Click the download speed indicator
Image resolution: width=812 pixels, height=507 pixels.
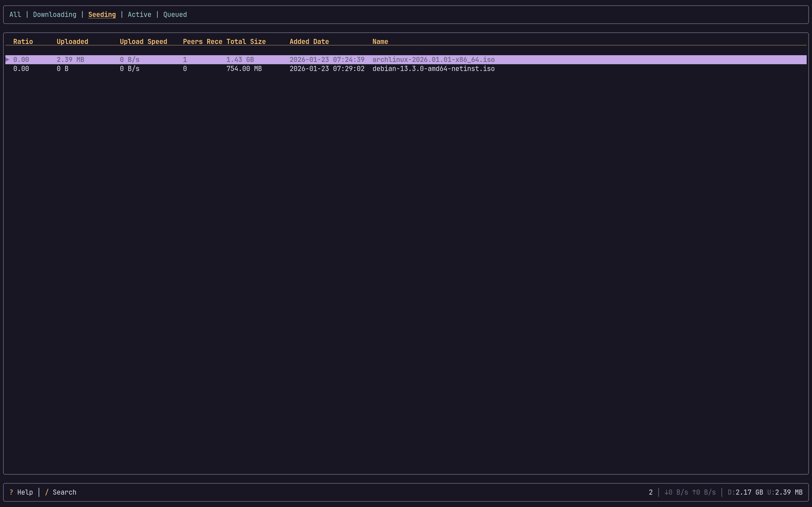click(676, 492)
